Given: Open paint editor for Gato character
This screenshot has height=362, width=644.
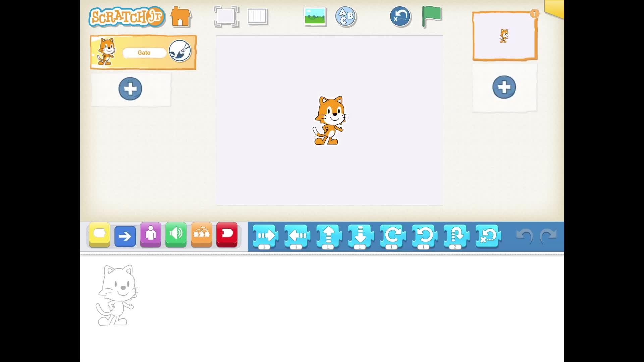Looking at the screenshot, I should 179,51.
